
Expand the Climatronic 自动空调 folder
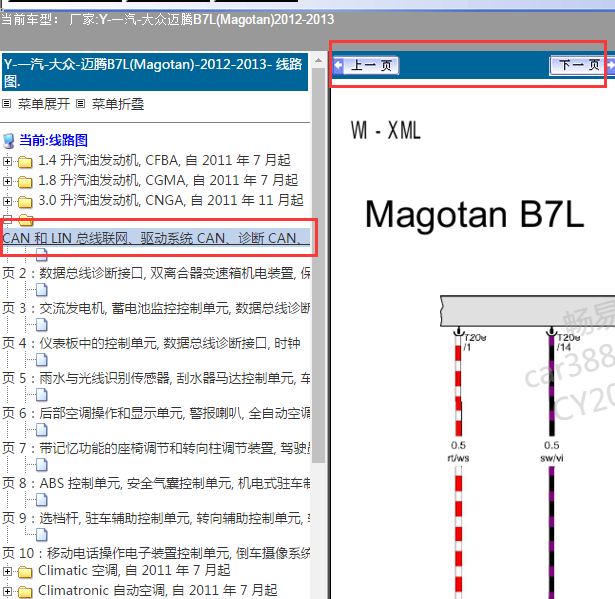point(7,591)
